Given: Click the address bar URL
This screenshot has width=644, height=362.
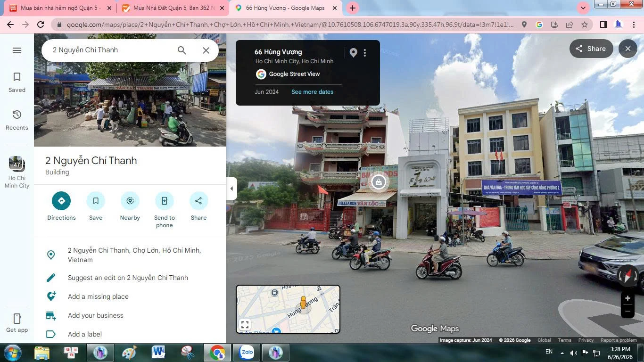Looking at the screenshot, I should point(290,25).
